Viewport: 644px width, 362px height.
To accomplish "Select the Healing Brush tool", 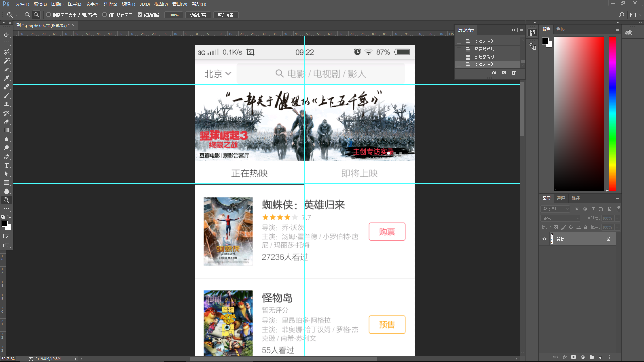I will pos(6,87).
